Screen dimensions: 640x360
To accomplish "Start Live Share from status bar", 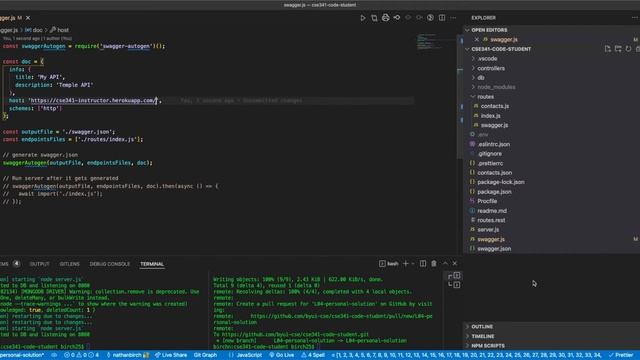I will [x=171, y=355].
